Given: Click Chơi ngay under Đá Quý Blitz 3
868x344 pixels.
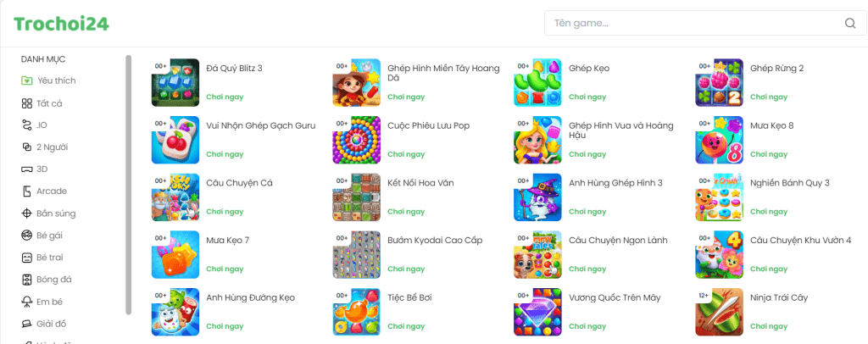Looking at the screenshot, I should point(225,97).
